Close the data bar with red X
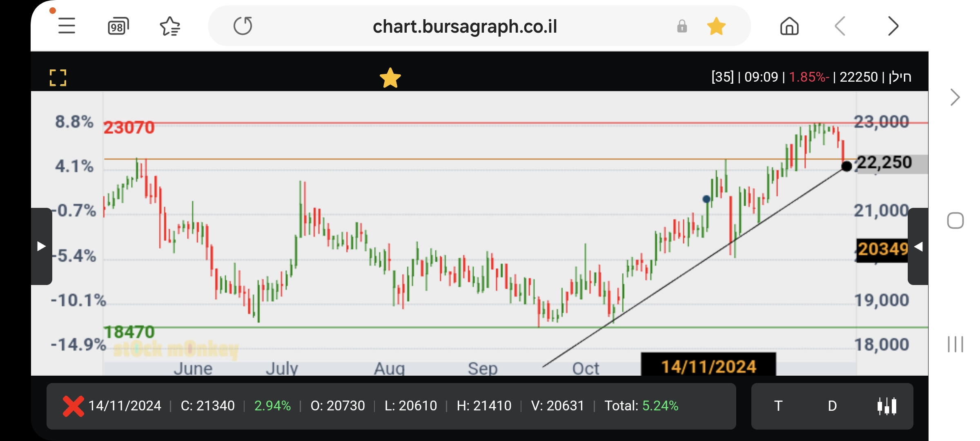980x441 pixels. point(73,406)
